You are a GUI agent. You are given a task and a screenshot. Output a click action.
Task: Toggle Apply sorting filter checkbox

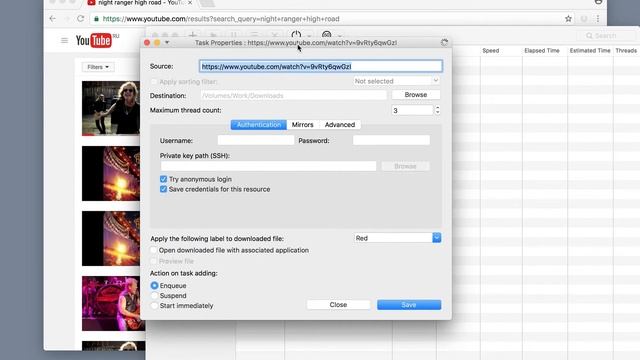point(154,82)
